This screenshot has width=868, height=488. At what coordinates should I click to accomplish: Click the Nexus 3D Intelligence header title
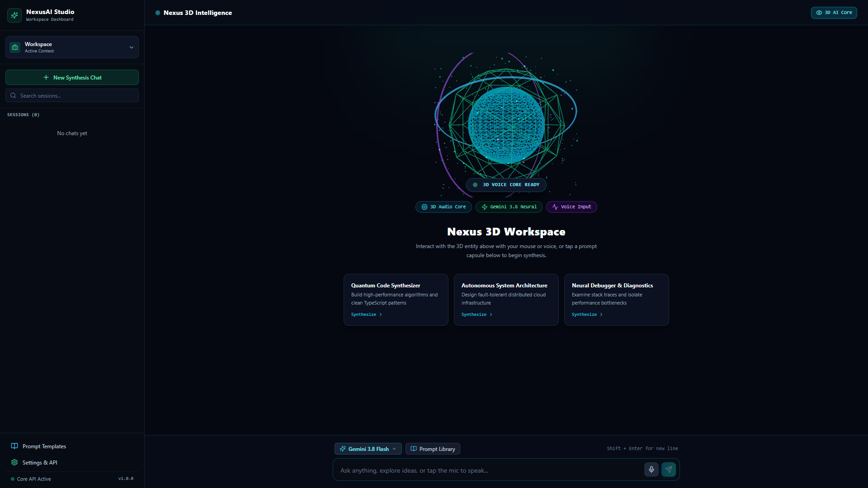[198, 13]
